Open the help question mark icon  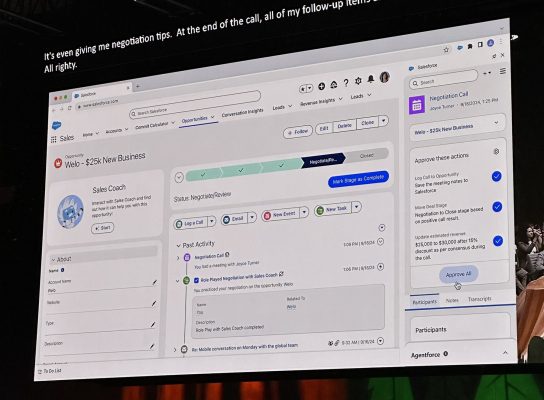[346, 83]
